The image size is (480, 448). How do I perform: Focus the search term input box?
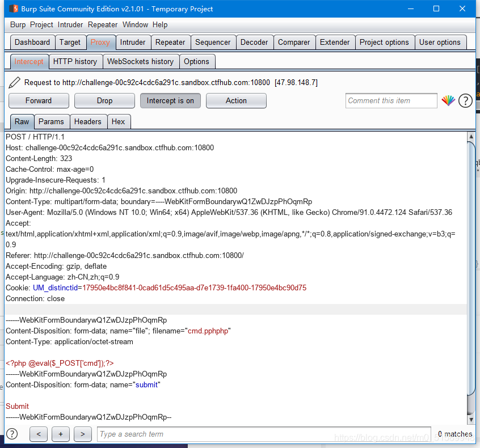[x=264, y=434]
